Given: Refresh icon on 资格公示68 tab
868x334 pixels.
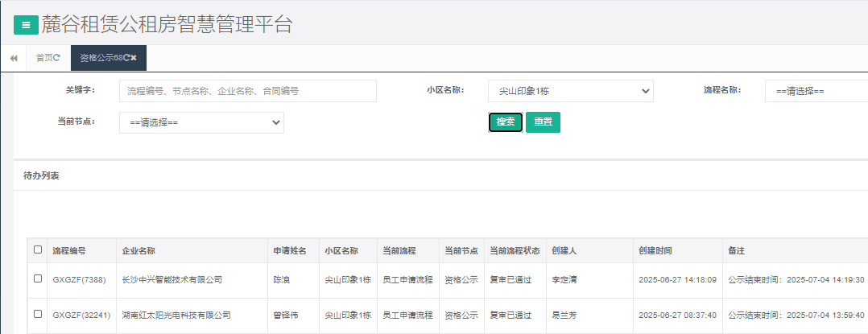Looking at the screenshot, I should point(126,58).
